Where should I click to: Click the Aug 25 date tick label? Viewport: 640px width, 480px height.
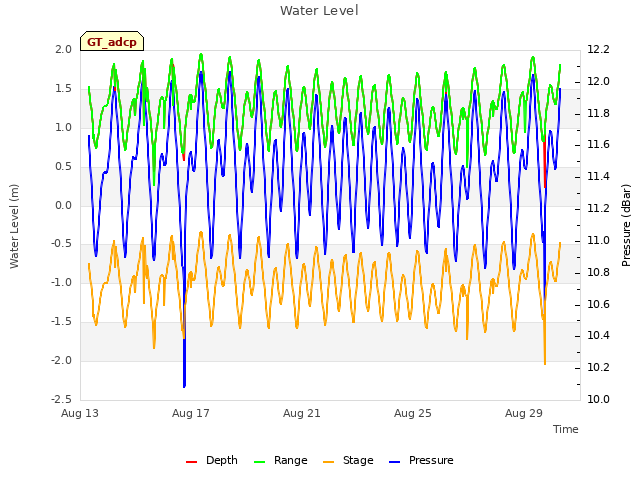(413, 413)
